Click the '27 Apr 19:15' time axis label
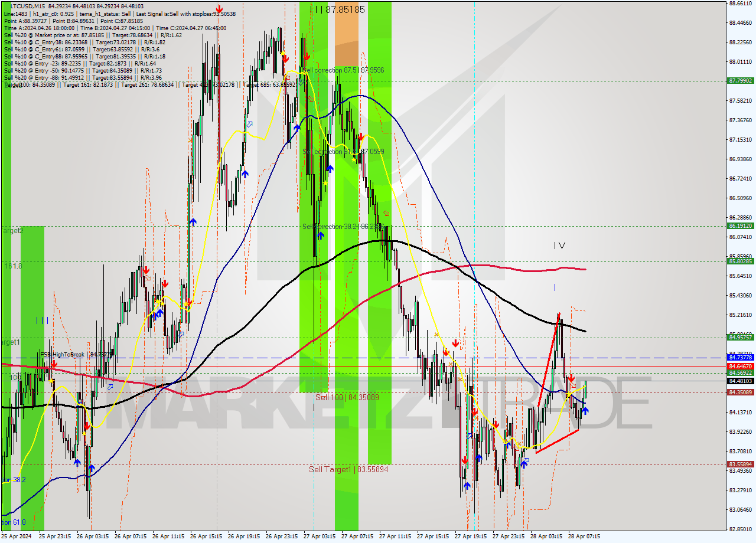Viewport: 756px width, 543px height. (x=471, y=537)
